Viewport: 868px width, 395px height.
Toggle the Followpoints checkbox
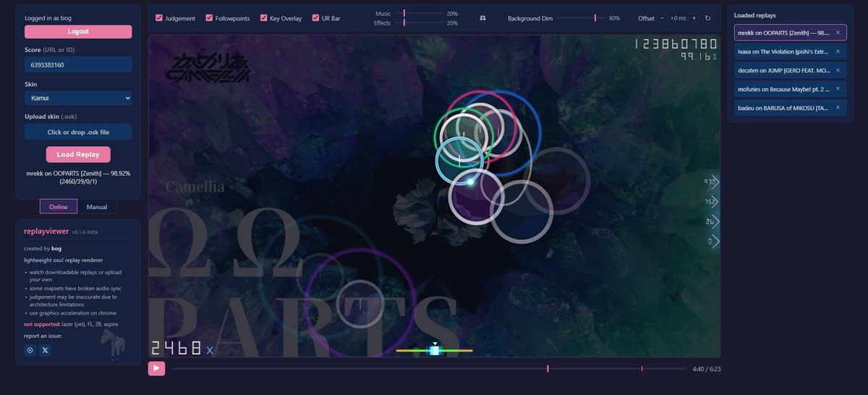[209, 18]
